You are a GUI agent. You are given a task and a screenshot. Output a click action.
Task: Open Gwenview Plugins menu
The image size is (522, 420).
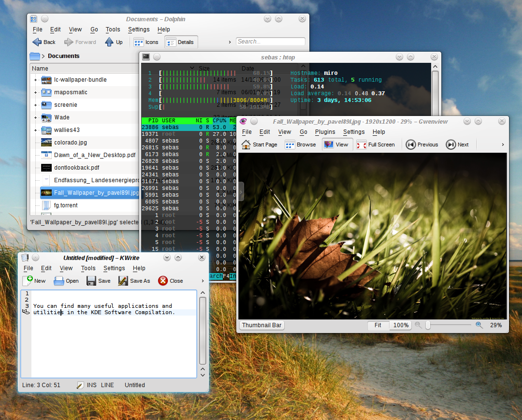point(325,132)
